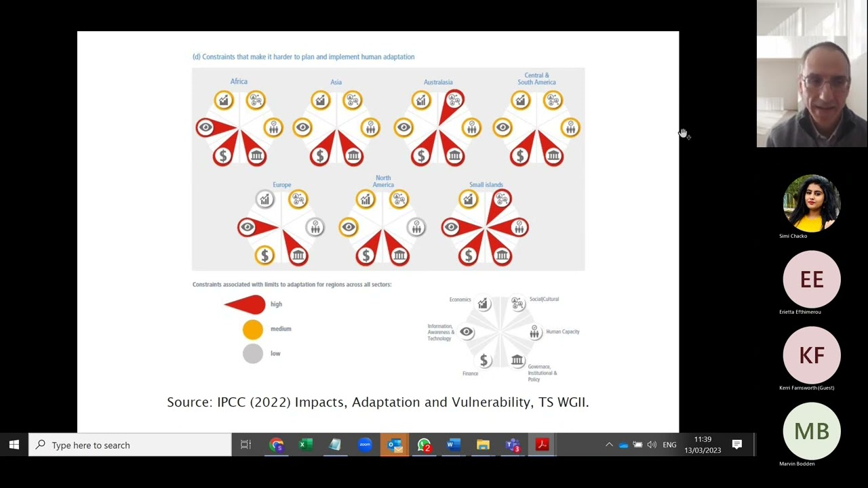Click the "Australasia" region heading
This screenshot has height=488, width=868.
pyautogui.click(x=438, y=82)
